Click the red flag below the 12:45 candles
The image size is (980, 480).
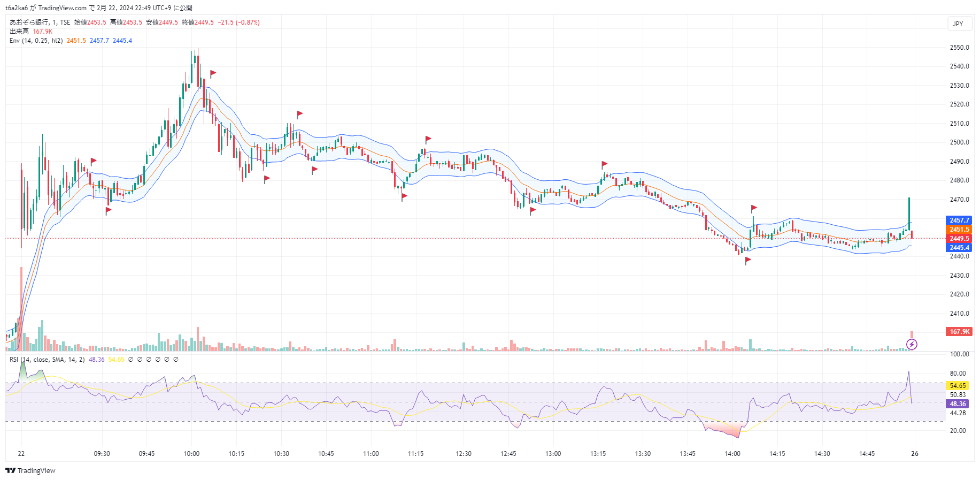pos(533,210)
